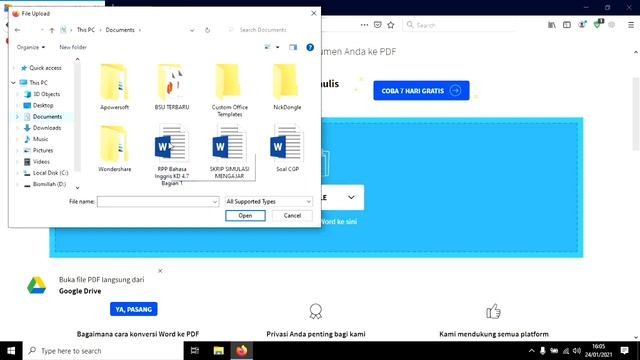Open Task View on the taskbar

(x=195, y=351)
